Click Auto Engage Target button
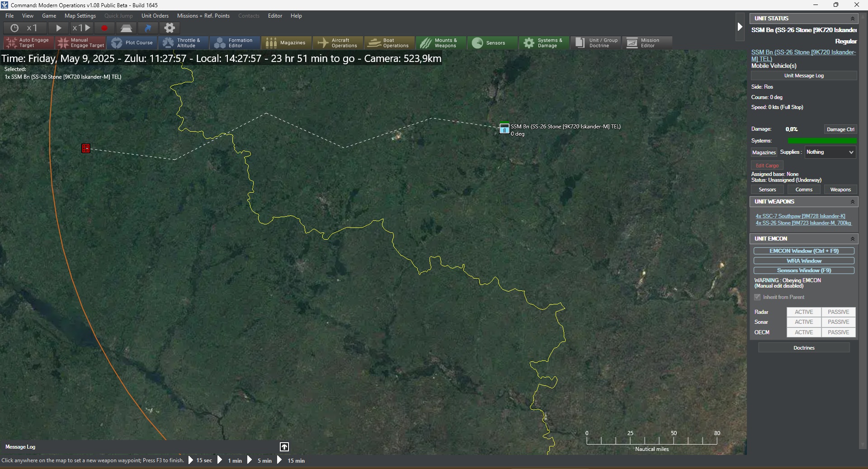The width and height of the screenshot is (868, 469). 28,43
